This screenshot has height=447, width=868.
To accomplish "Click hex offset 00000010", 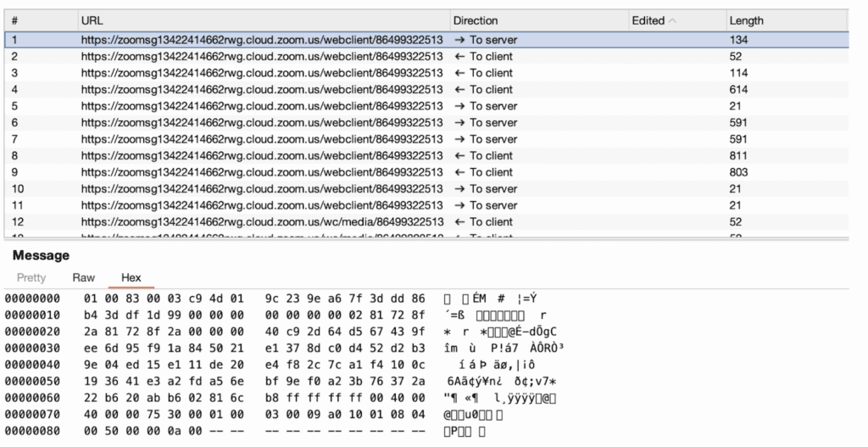I will click(33, 316).
